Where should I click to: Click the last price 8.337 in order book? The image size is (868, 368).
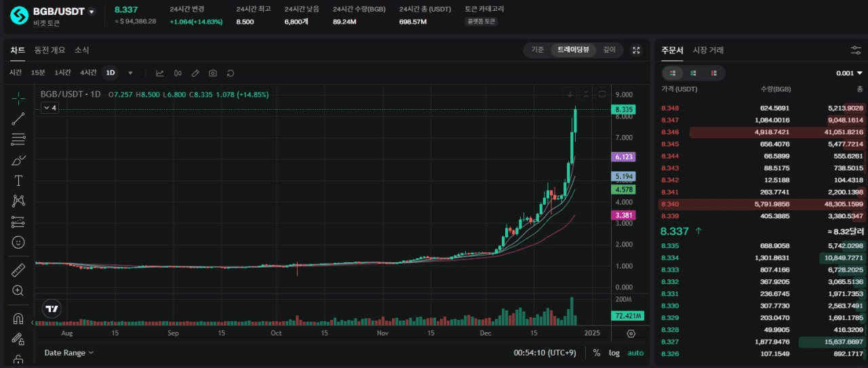(675, 231)
